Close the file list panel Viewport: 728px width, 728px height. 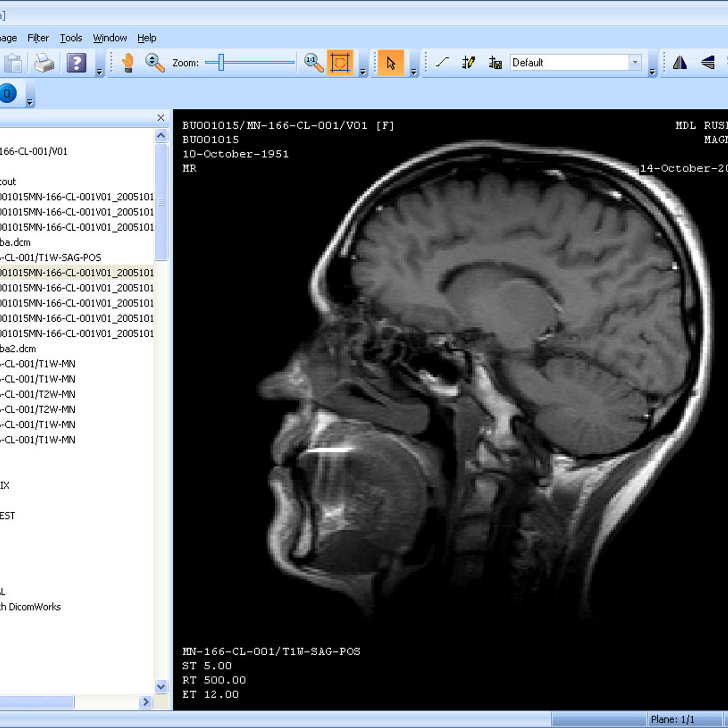[161, 118]
